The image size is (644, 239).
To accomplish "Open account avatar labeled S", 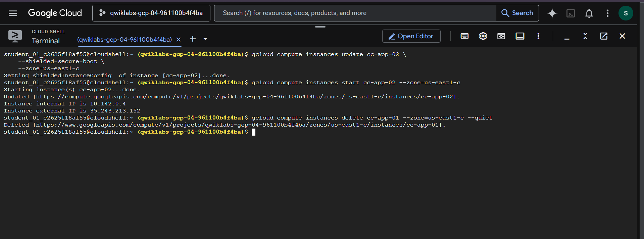I will click(626, 13).
